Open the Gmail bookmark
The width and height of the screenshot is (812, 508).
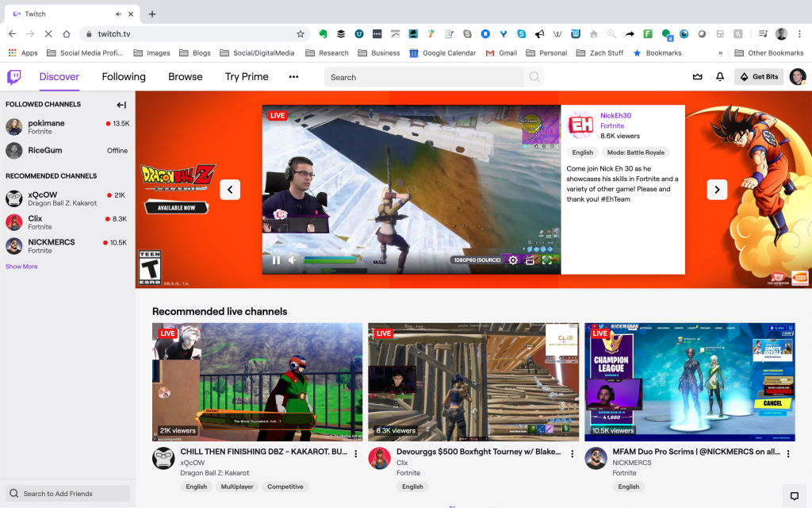pos(501,53)
